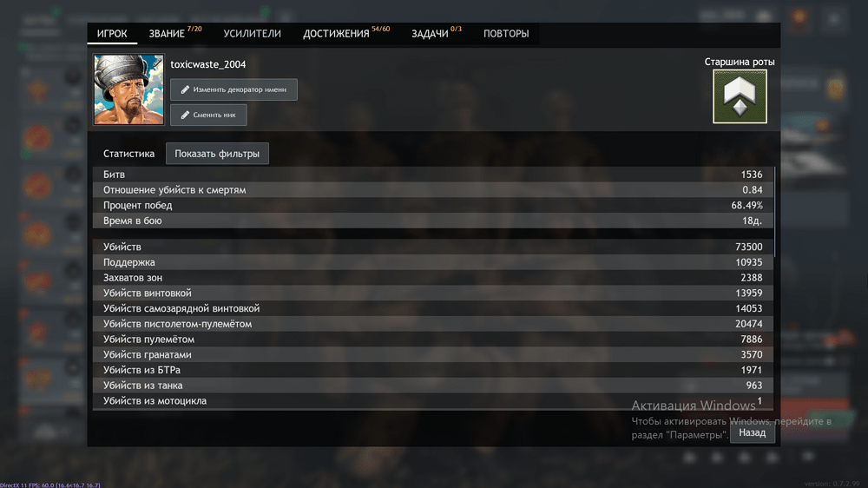
Task: Select the player avatar portrait
Action: point(128,89)
